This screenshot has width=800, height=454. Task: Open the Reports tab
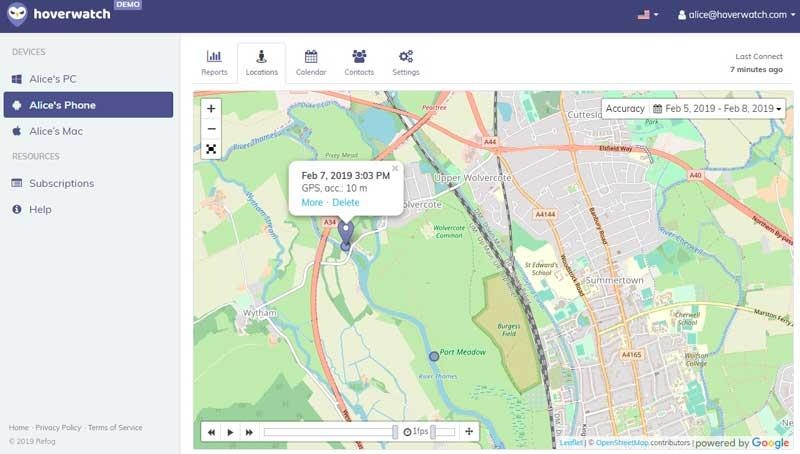point(214,63)
